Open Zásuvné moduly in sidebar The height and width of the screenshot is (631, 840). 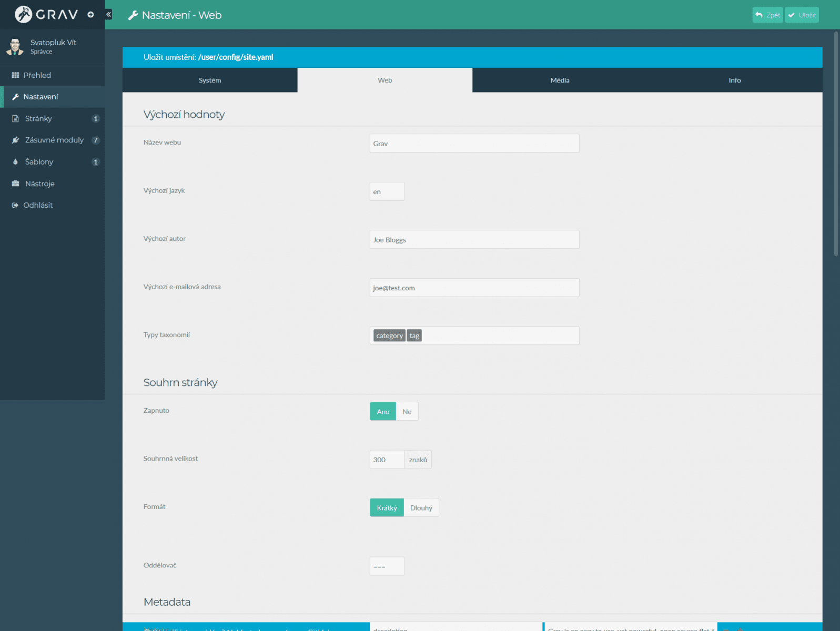(53, 140)
